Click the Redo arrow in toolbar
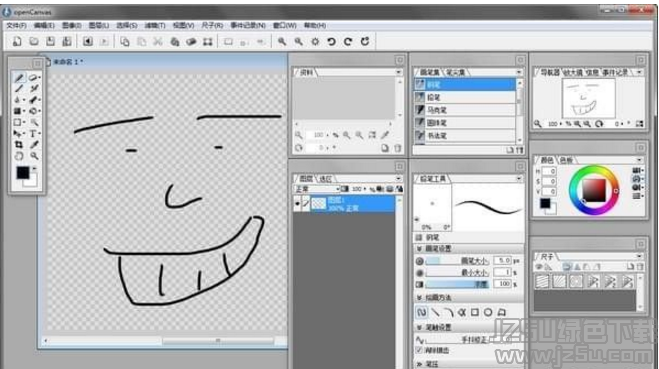The image size is (659, 369). (348, 42)
